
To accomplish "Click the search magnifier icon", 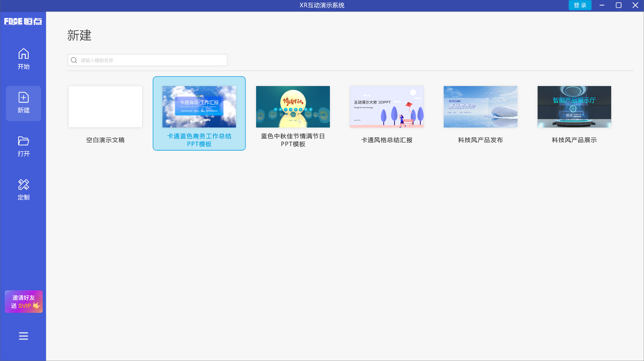I will tap(74, 60).
